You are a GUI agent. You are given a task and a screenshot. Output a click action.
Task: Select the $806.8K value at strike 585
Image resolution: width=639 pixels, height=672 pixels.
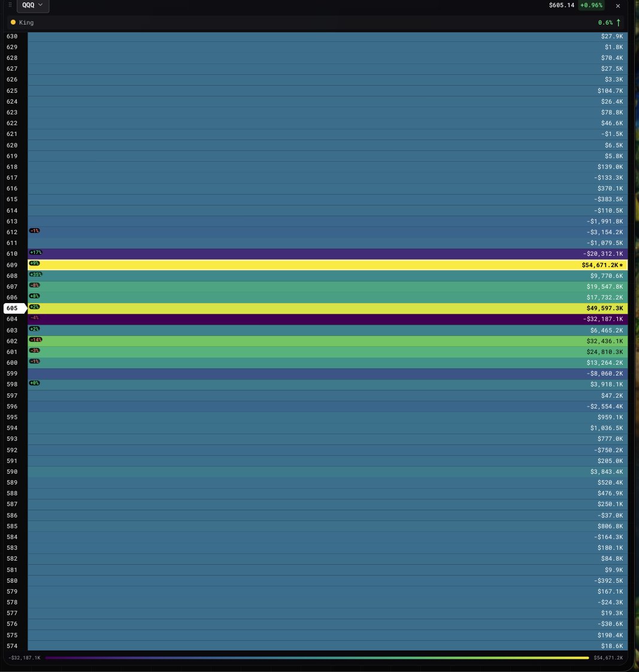coord(610,526)
